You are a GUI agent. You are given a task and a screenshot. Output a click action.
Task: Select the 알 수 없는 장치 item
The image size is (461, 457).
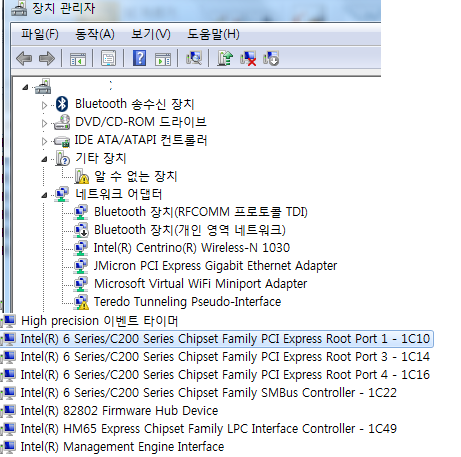(x=135, y=176)
